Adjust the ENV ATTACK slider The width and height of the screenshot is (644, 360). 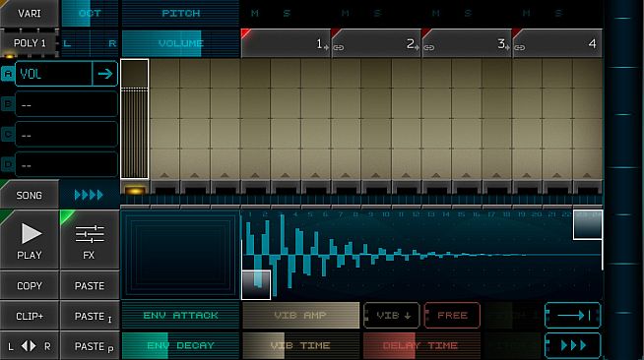(x=181, y=316)
